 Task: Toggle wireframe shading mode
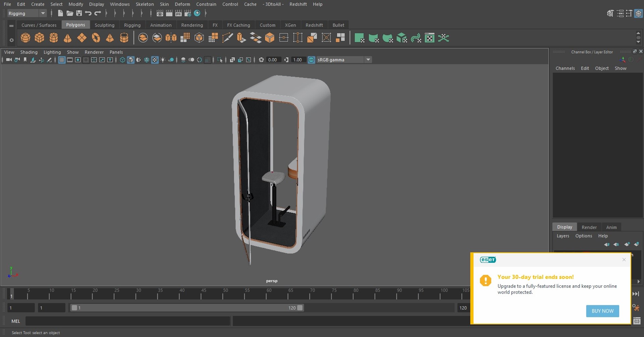point(122,60)
